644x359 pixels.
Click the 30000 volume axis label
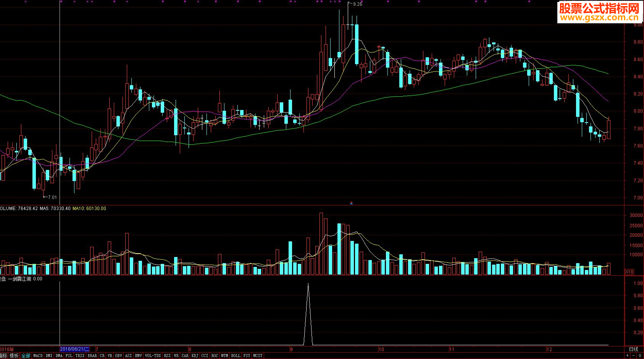(636, 215)
